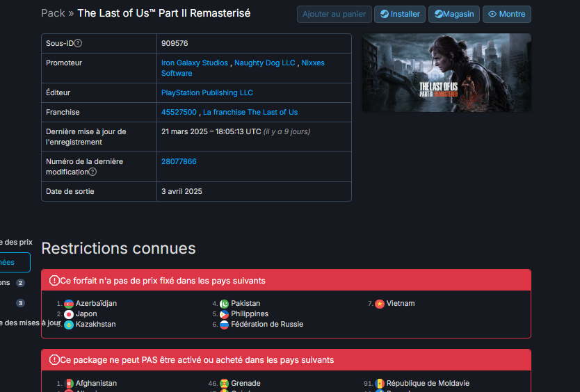Image resolution: width=580 pixels, height=392 pixels.
Task: Click the Philippines country name
Action: click(x=250, y=314)
